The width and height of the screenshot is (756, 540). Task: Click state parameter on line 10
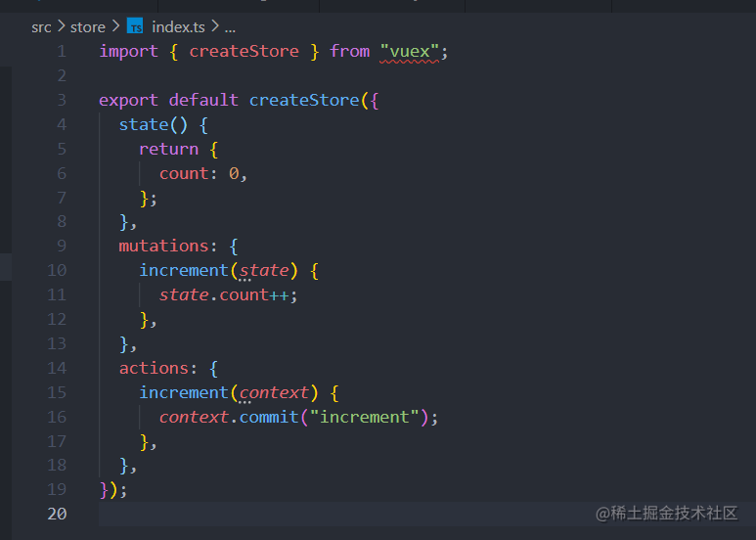click(264, 270)
